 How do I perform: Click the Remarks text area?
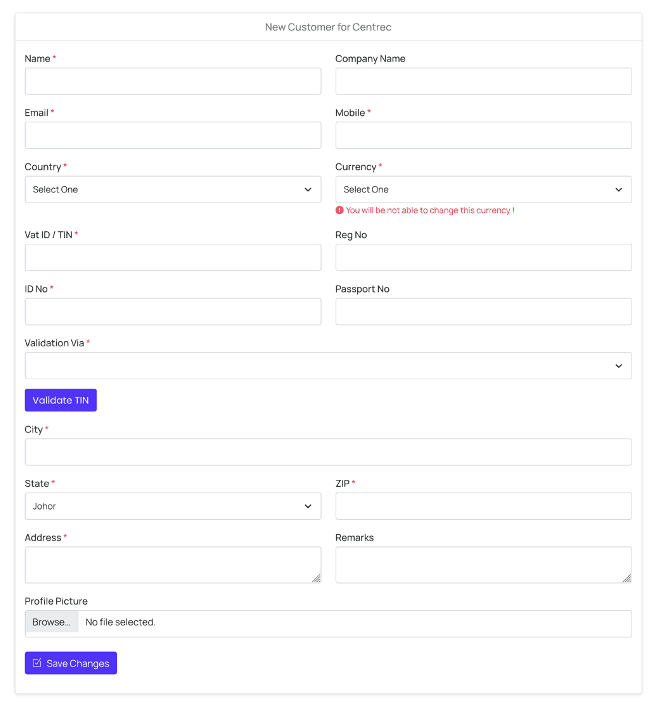coord(483,564)
